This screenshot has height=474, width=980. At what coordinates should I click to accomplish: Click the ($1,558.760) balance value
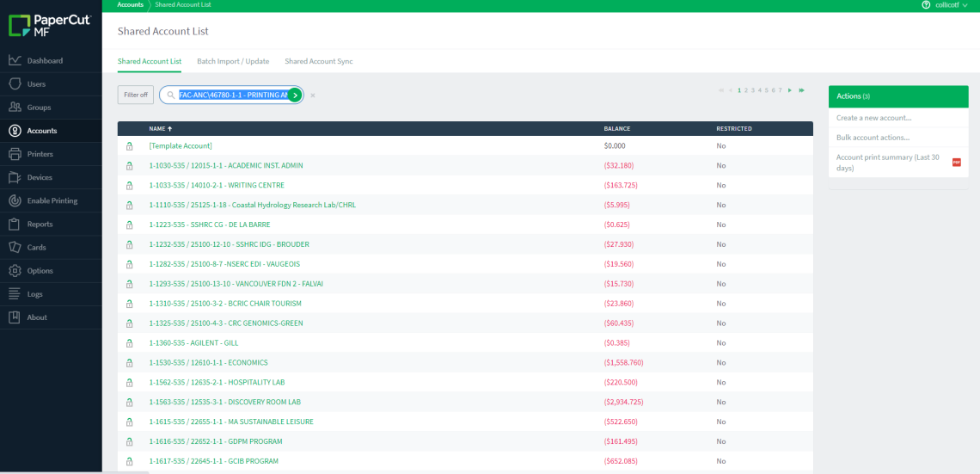(624, 363)
